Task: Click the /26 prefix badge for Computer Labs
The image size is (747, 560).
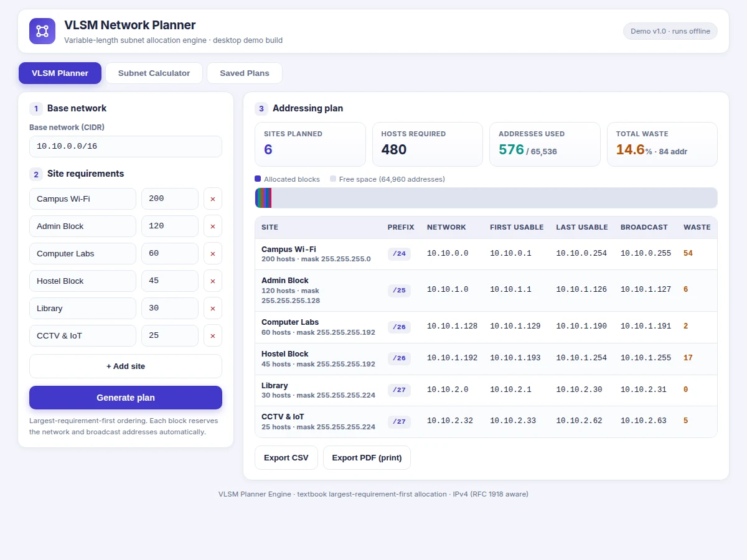Action: coord(399,327)
